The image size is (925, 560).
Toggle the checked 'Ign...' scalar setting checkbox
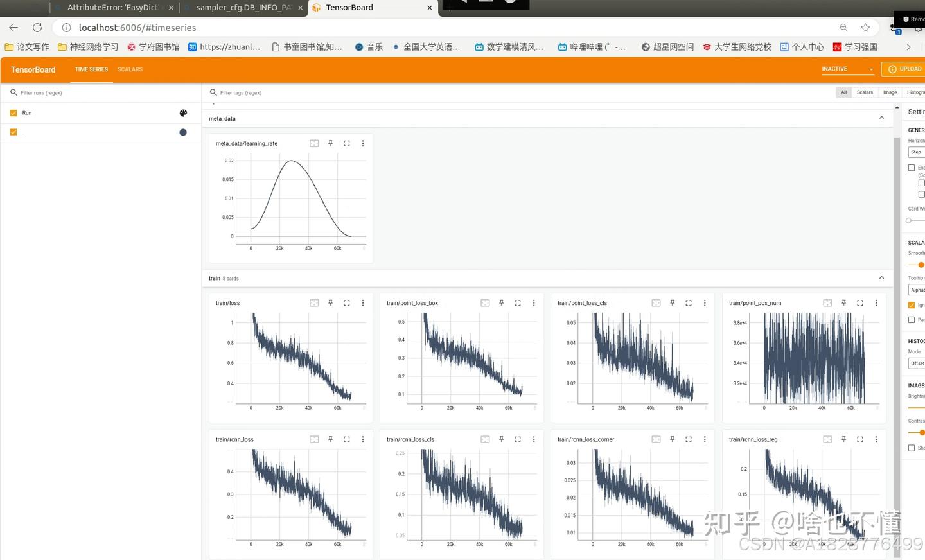(911, 305)
